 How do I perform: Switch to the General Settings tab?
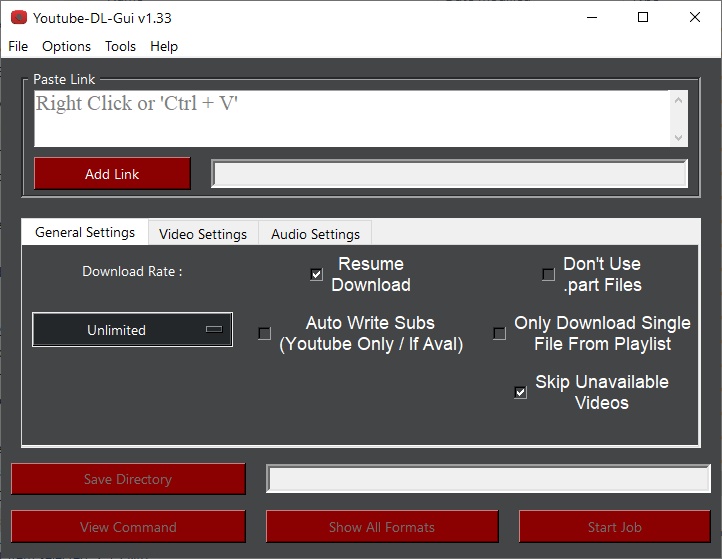click(85, 232)
